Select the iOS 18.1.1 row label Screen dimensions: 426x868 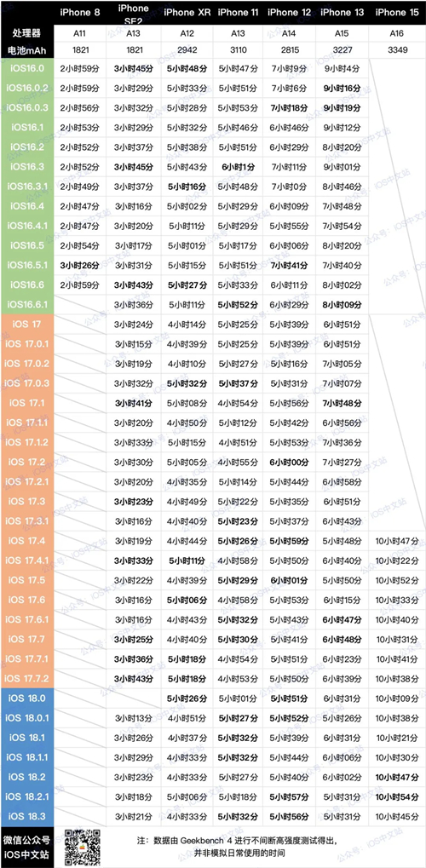pyautogui.click(x=28, y=757)
